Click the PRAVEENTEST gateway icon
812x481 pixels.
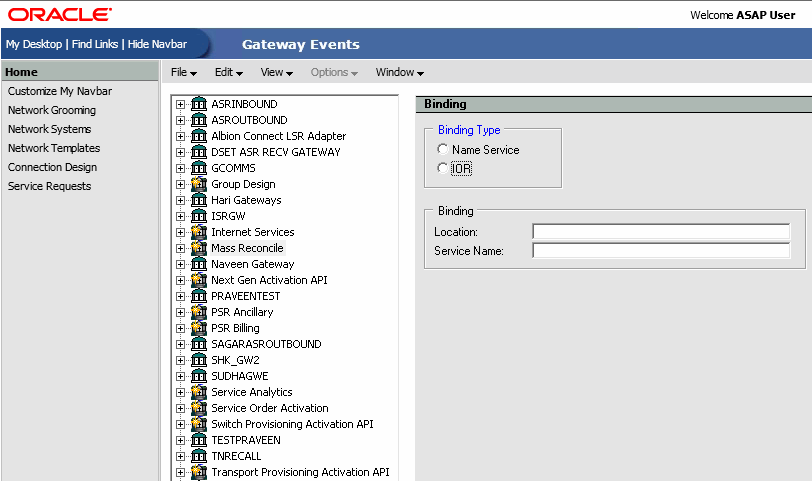tap(199, 297)
